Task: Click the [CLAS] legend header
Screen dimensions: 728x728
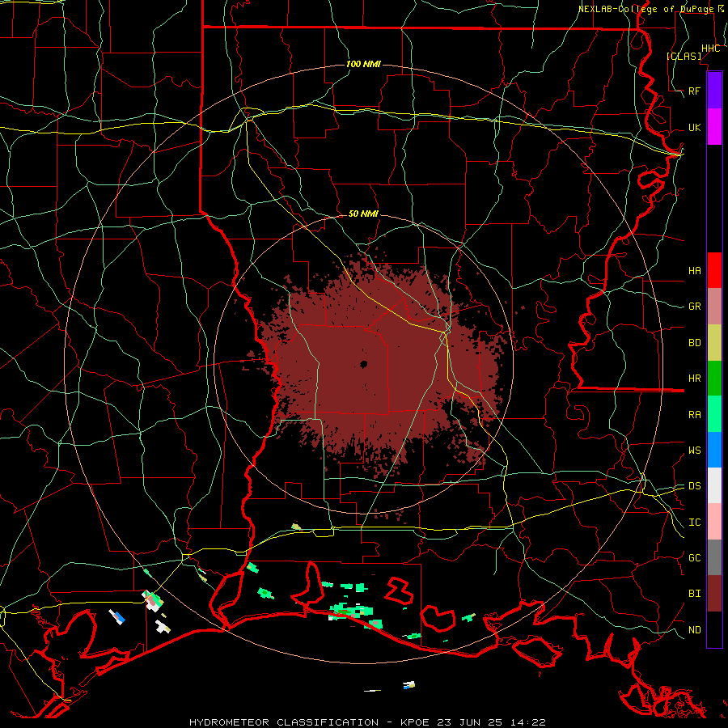Action: click(x=684, y=56)
